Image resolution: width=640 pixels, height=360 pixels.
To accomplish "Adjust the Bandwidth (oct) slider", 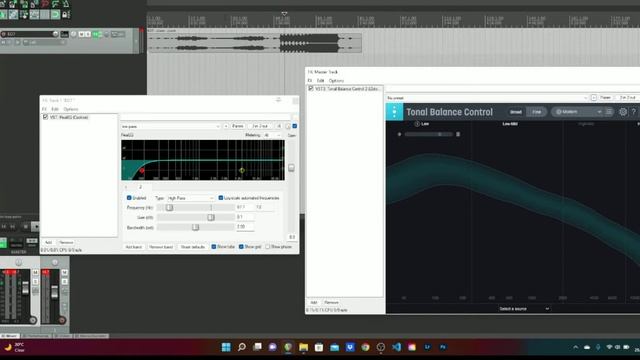I will [x=196, y=227].
